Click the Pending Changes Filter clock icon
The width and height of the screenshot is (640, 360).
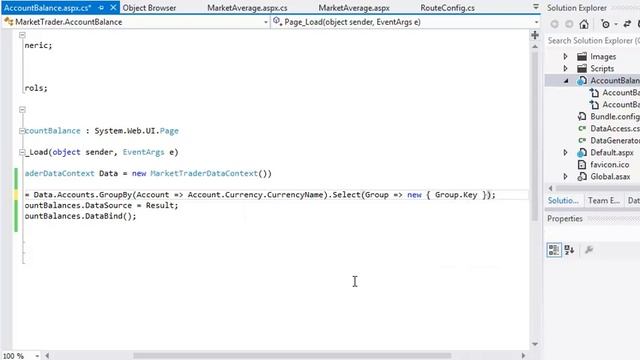[605, 24]
